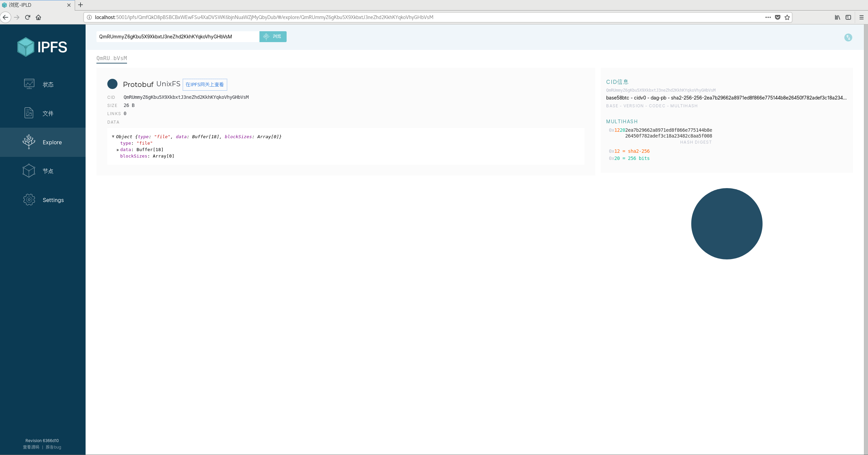Open the browser page actions ellipsis menu
Viewport: 868px width, 455px height.
[x=768, y=17]
